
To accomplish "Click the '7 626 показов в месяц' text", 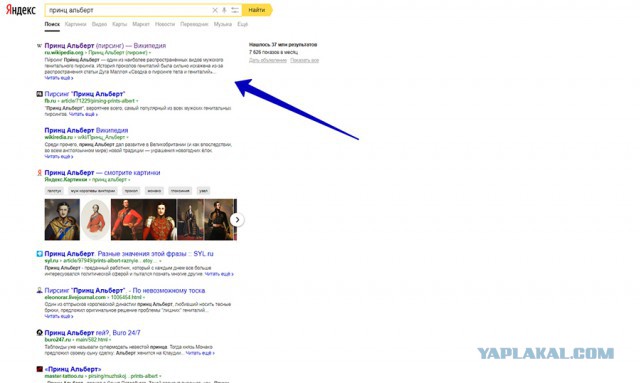I will 273,52.
